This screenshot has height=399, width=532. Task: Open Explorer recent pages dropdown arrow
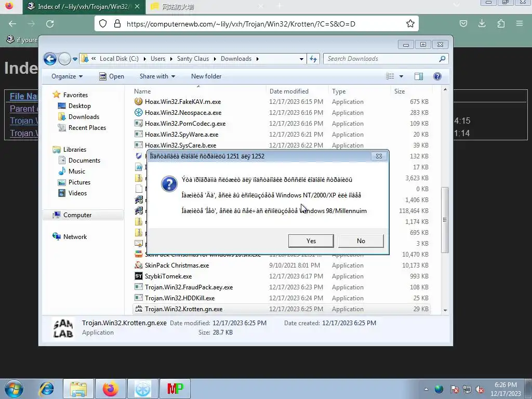pos(75,59)
